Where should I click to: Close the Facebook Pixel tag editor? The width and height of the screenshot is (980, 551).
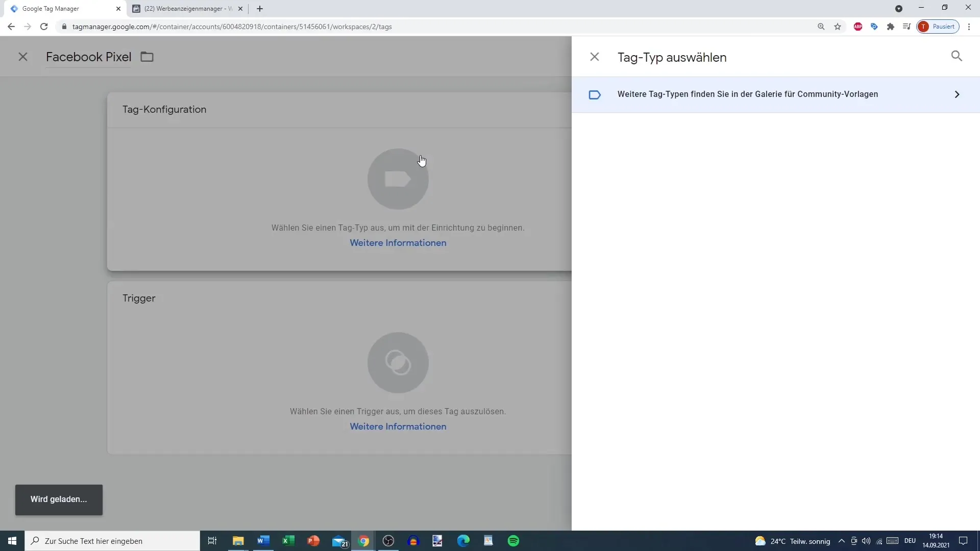[x=23, y=57]
